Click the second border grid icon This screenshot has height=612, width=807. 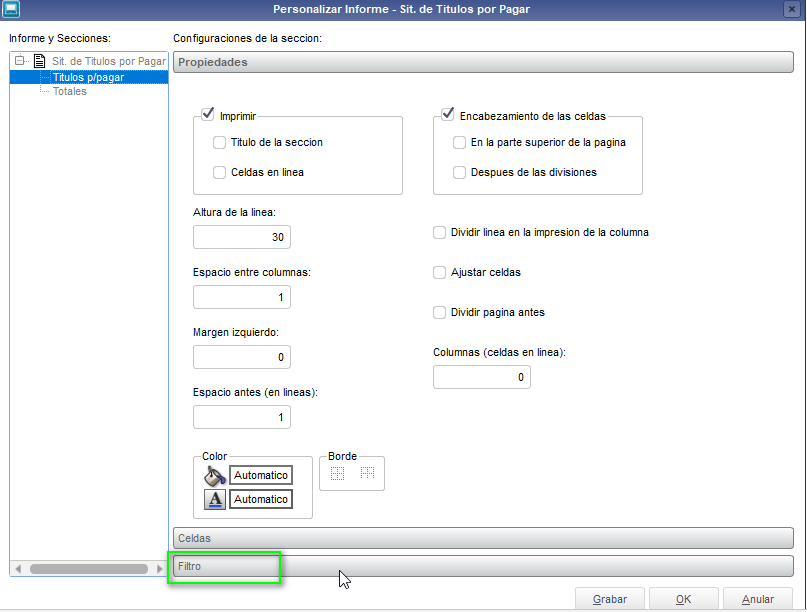point(367,473)
